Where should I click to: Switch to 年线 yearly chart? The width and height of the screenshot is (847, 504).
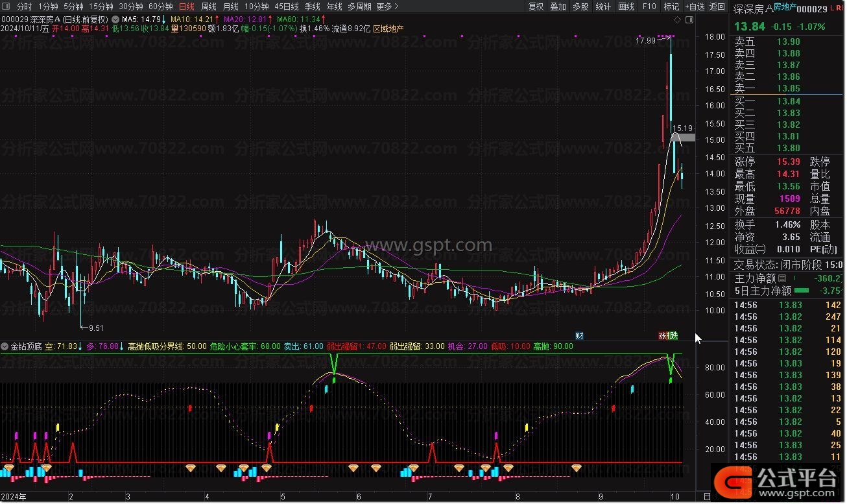point(334,6)
